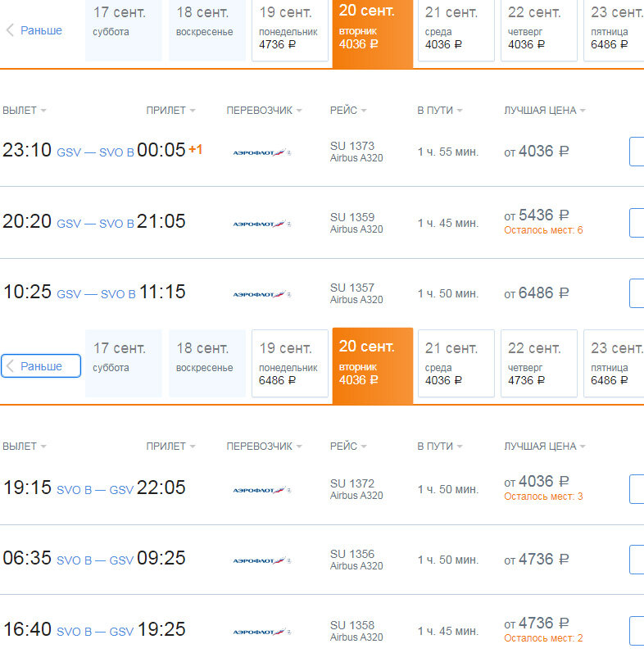Select 23 сент. (пятница) in the lower date strip

coord(614,363)
